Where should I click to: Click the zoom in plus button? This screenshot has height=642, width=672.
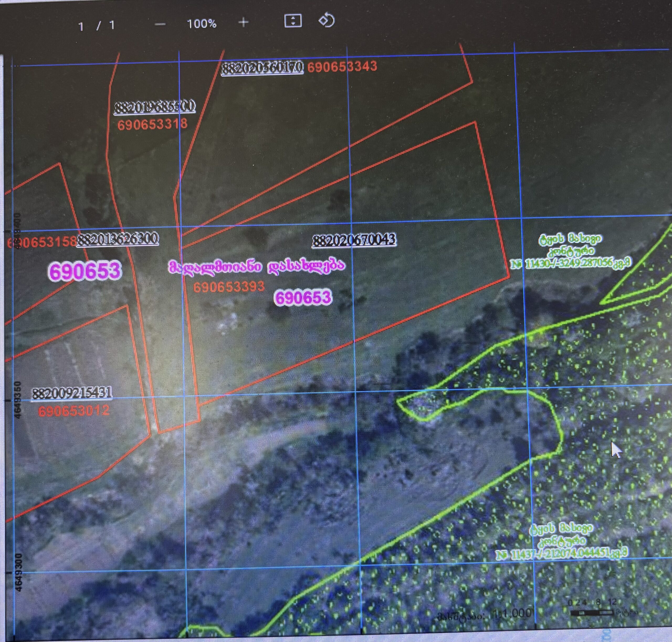243,23
